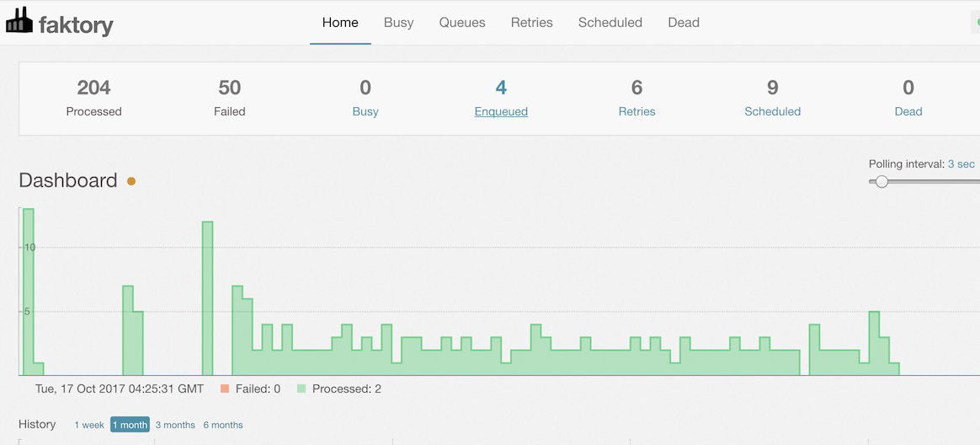Switch history to 3 months
The height and width of the screenshot is (445, 980).
(175, 425)
